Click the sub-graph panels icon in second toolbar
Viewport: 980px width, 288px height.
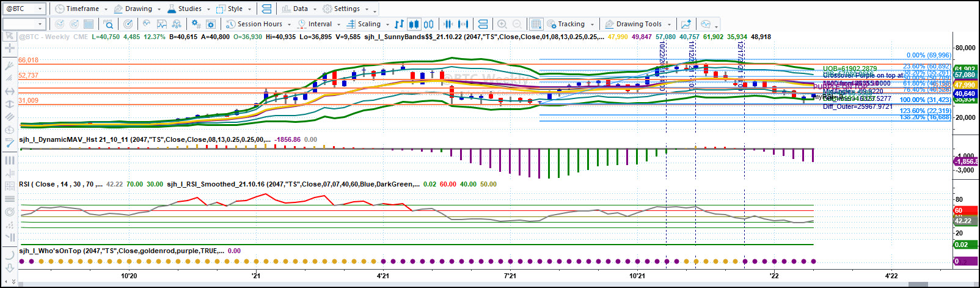[483, 24]
